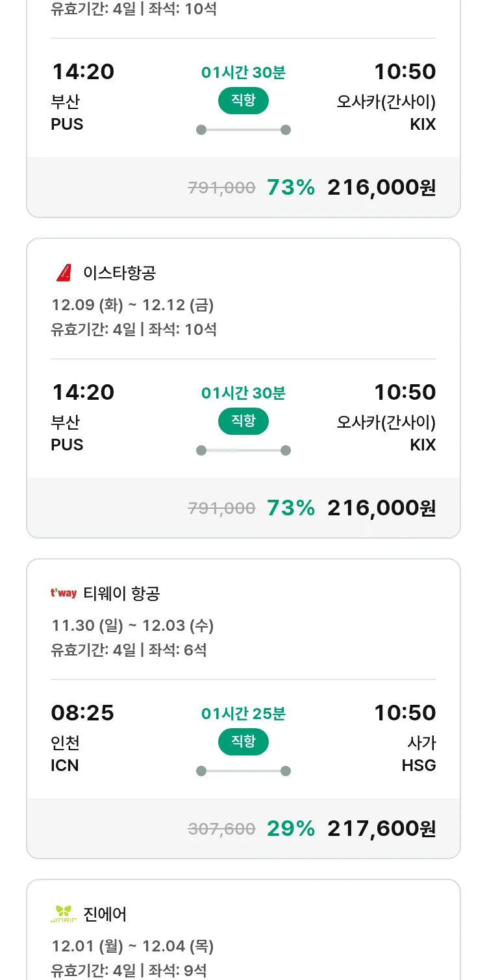This screenshot has width=487, height=980.
Task: Open the 티웨이 항공 airline name
Action: click(121, 593)
